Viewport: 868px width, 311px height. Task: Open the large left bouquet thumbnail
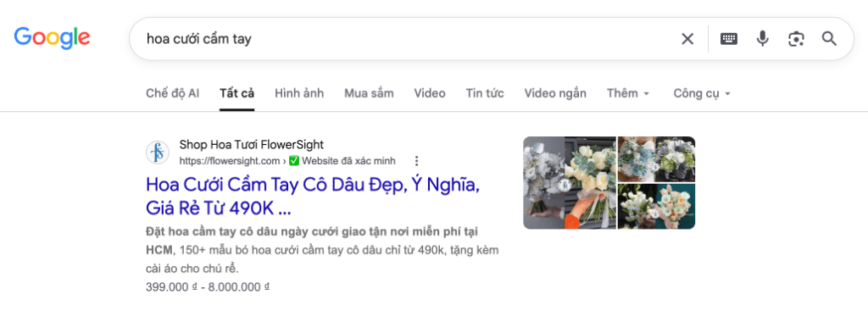tap(569, 182)
